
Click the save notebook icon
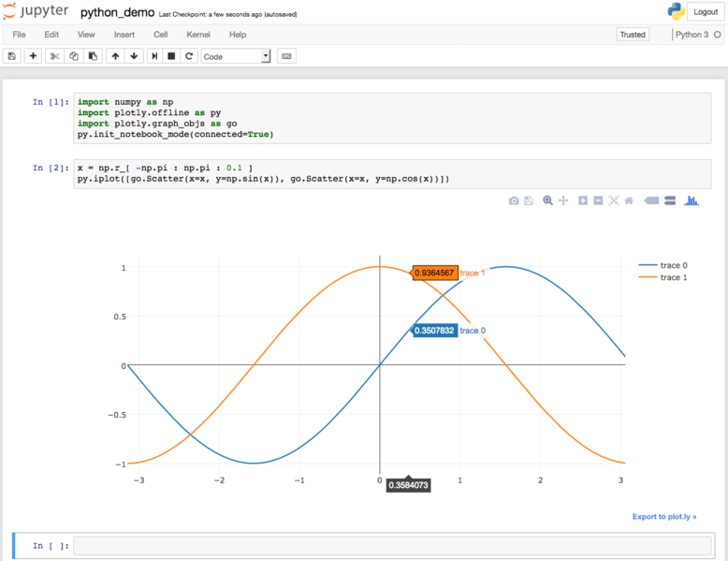pyautogui.click(x=12, y=56)
